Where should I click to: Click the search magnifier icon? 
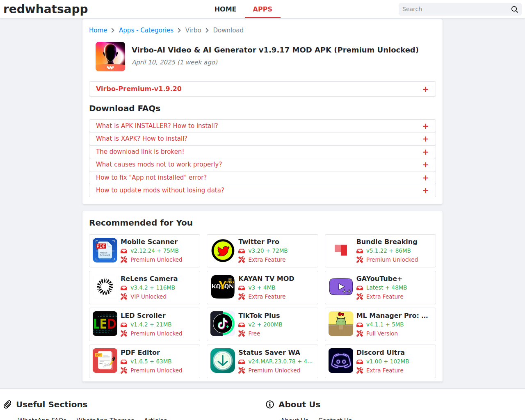[514, 9]
